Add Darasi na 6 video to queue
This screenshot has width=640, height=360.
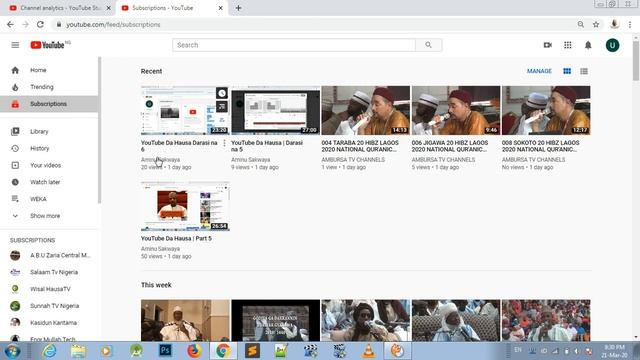click(222, 107)
